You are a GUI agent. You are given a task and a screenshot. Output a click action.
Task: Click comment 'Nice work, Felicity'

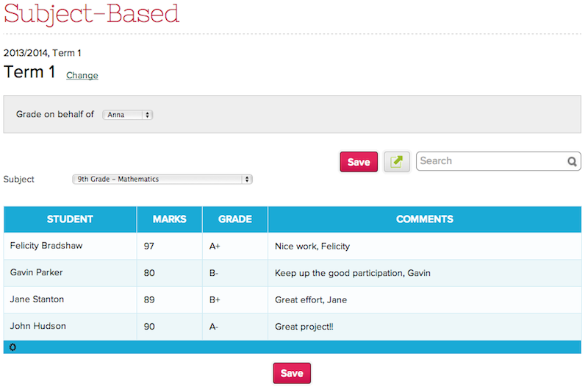click(312, 247)
